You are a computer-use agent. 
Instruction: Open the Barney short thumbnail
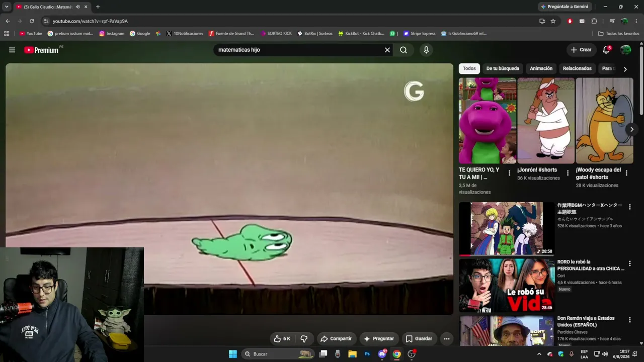[x=488, y=121]
